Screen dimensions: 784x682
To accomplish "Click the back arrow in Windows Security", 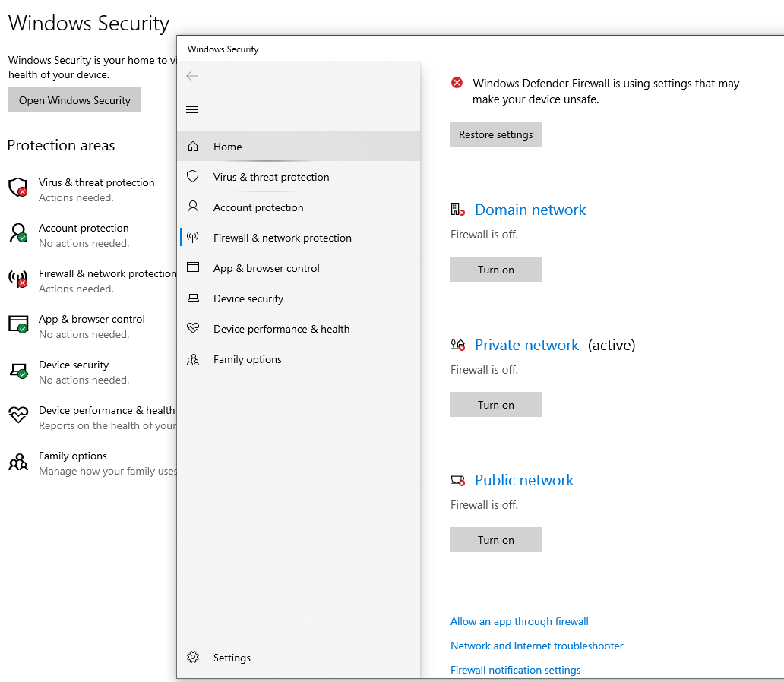I will coord(192,76).
